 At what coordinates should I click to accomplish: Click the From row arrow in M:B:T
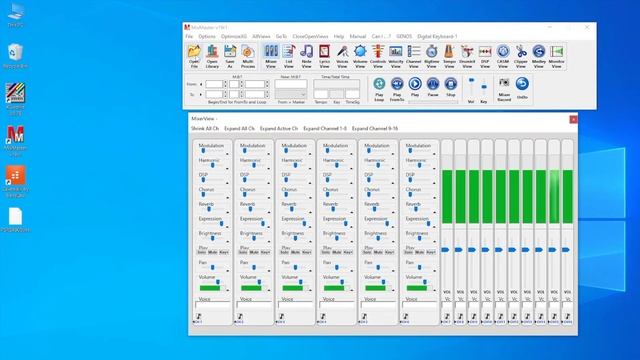pos(201,84)
